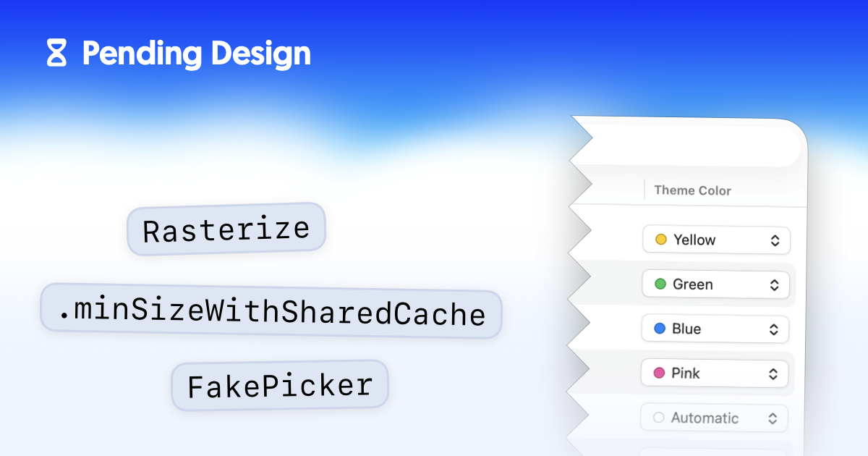This screenshot has height=456, width=868.
Task: Click the Rasterize code tag
Action: 226,228
